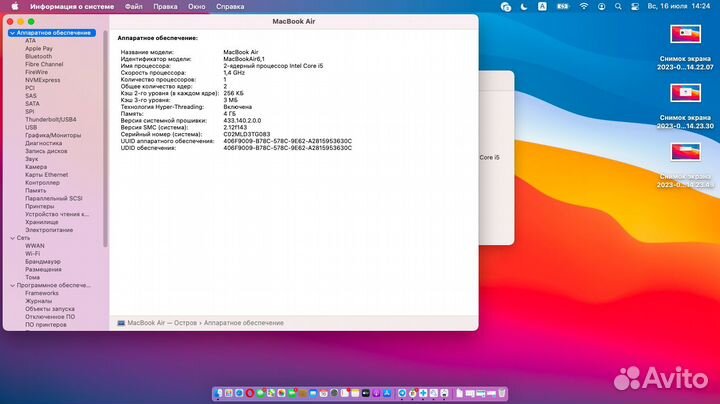Image resolution: width=720 pixels, height=404 pixels.
Task: Open Messages from the Dock
Action: [261, 393]
